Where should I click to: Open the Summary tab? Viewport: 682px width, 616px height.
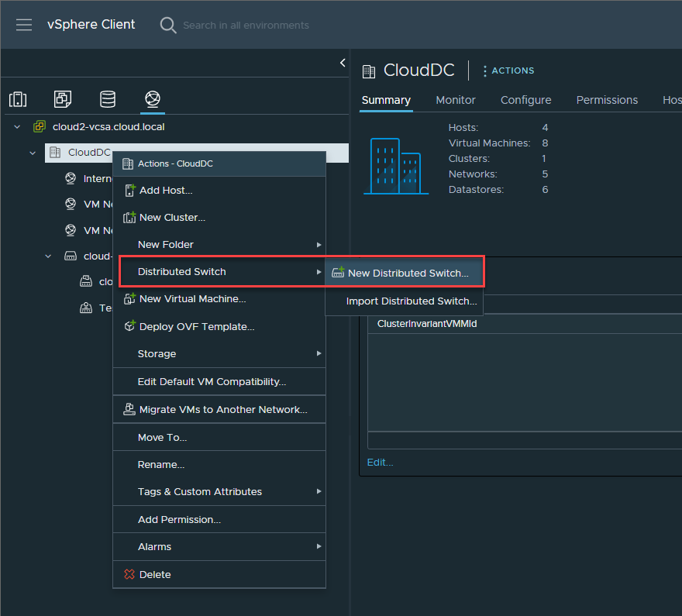pos(386,100)
